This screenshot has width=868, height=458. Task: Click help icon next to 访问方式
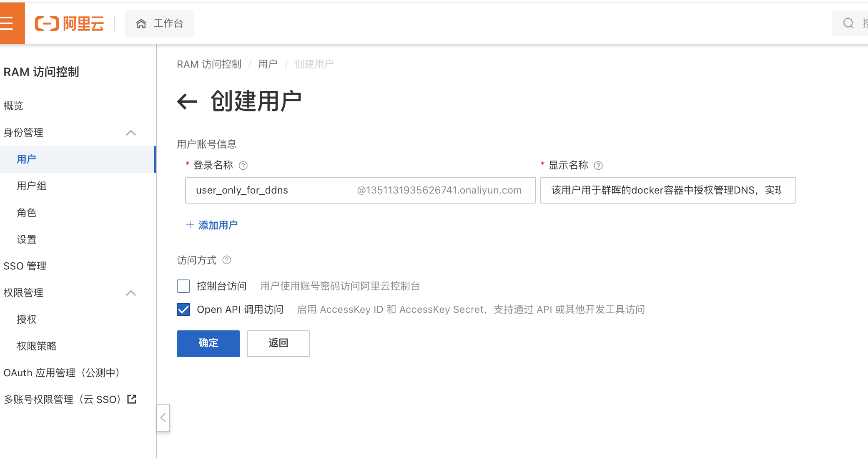[x=227, y=260]
